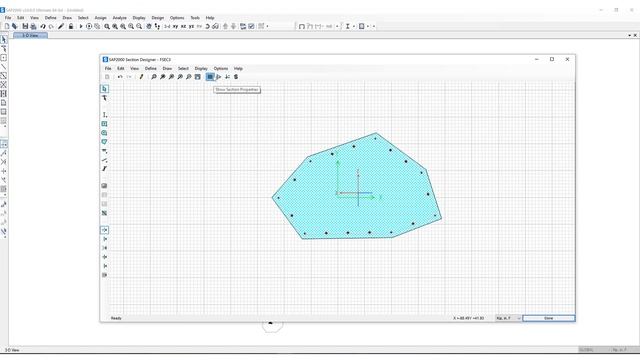
Task: Toggle the snap to points icon in Section Designer
Action: point(104,230)
